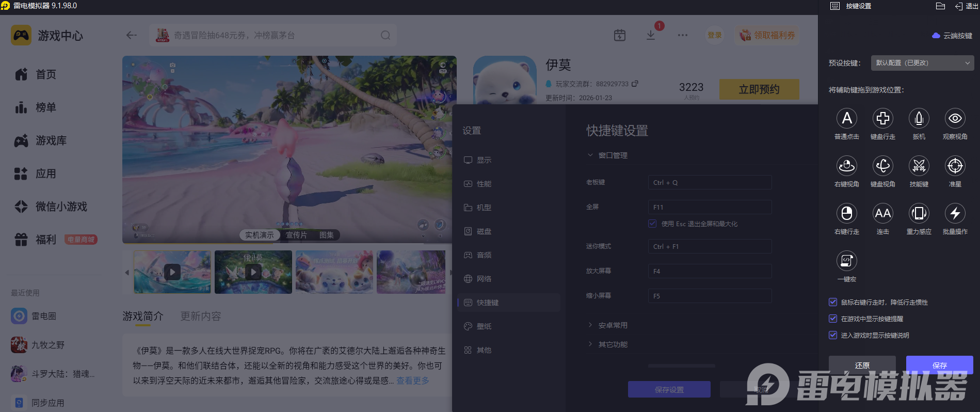The width and height of the screenshot is (980, 412).
Task: Select the 键盘行走 D-pad icon
Action: (882, 119)
